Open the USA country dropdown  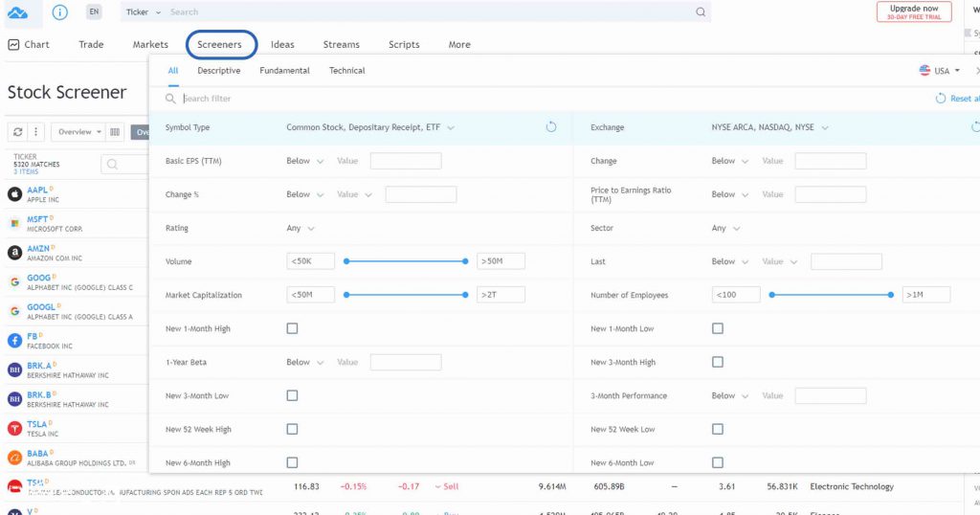[x=940, y=71]
